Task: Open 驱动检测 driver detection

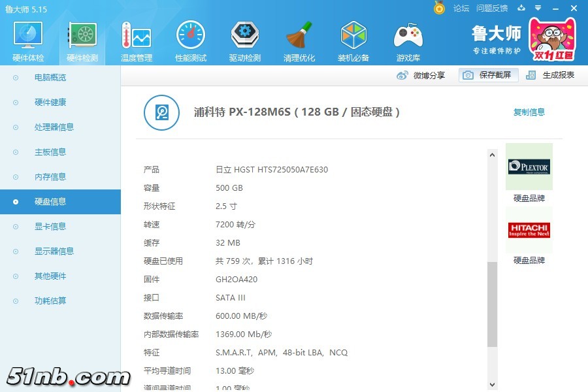Action: tap(244, 41)
